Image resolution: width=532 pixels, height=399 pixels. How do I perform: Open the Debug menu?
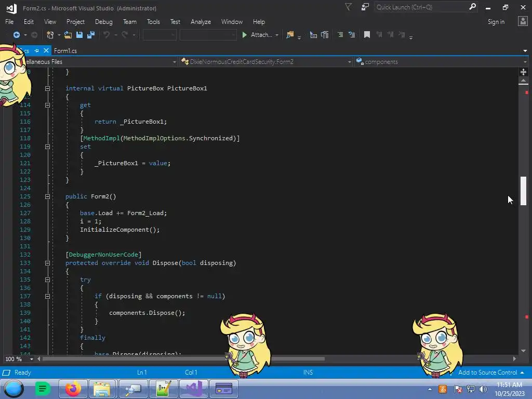(x=103, y=22)
